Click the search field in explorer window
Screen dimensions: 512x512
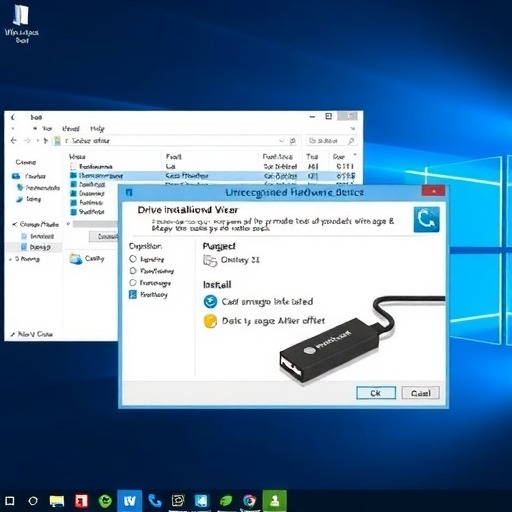tap(331, 141)
